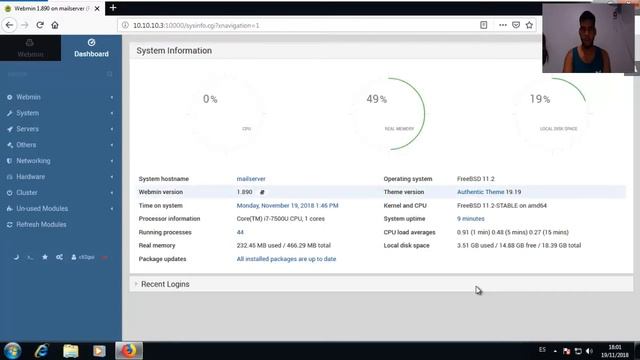640x360 pixels.
Task: Open the Un-used Modules arrow expander
Action: pos(112,209)
